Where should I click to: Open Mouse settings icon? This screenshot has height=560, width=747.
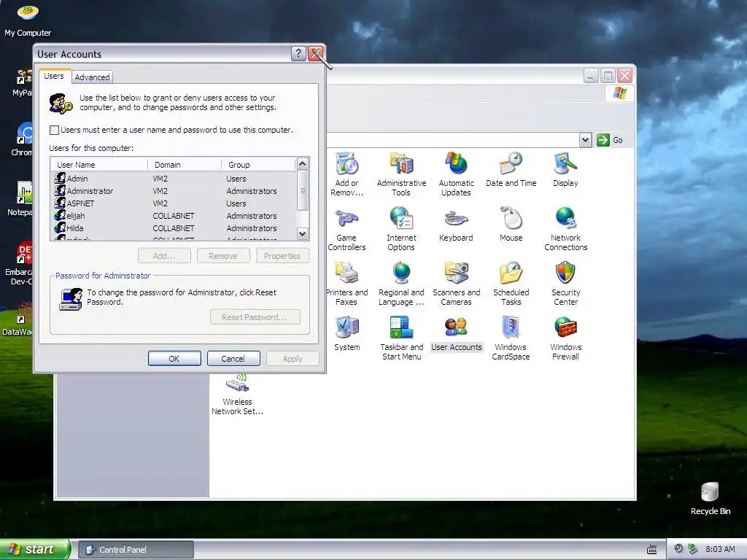coord(511,225)
